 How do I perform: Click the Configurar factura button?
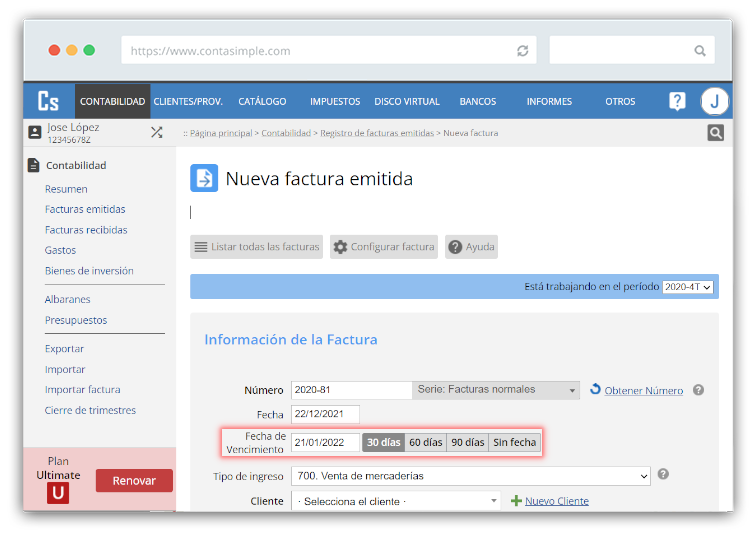pyautogui.click(x=384, y=247)
